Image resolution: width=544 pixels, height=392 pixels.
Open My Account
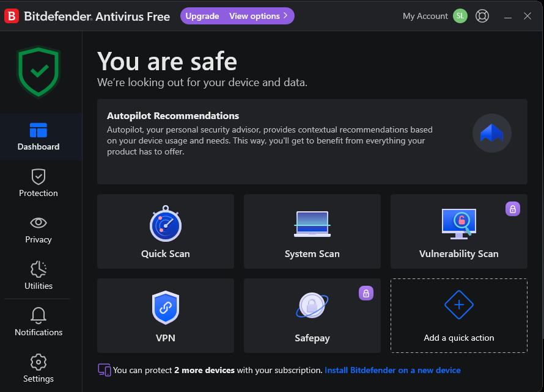[x=425, y=16]
